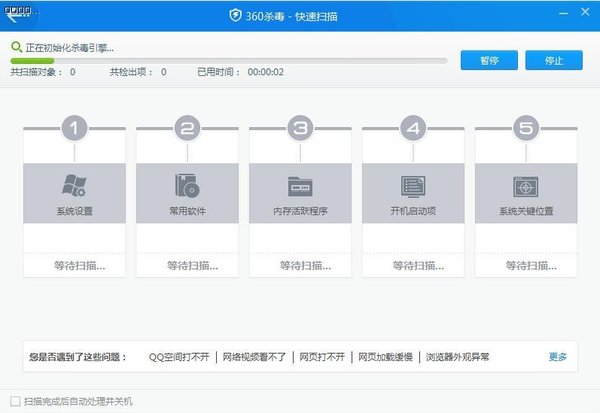The height and width of the screenshot is (413, 600).
Task: Click the 系统关键位置 card label
Action: (x=526, y=211)
